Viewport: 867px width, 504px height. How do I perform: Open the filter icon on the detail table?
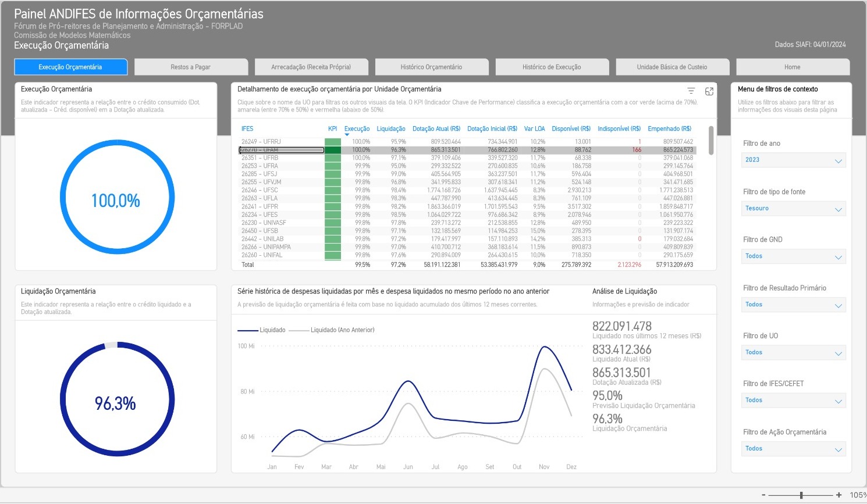691,91
